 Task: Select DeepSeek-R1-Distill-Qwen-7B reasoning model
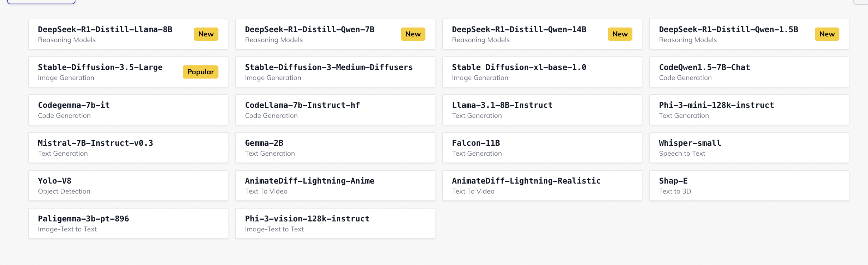(x=335, y=34)
